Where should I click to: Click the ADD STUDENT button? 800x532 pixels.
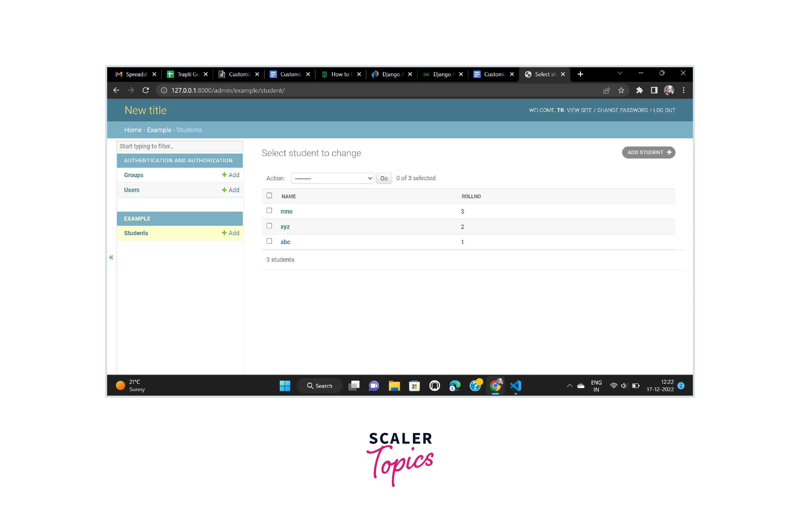[x=648, y=152]
